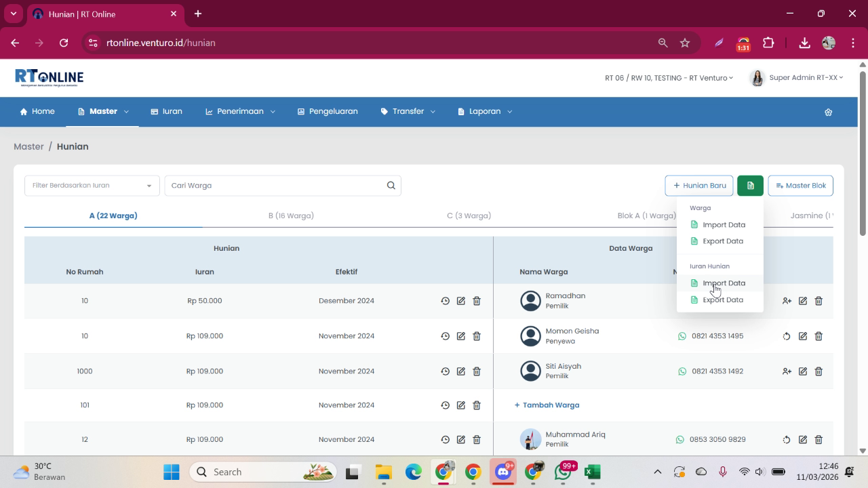The width and height of the screenshot is (868, 488).
Task: Delete hunian No Rumah 1000
Action: coord(477,371)
